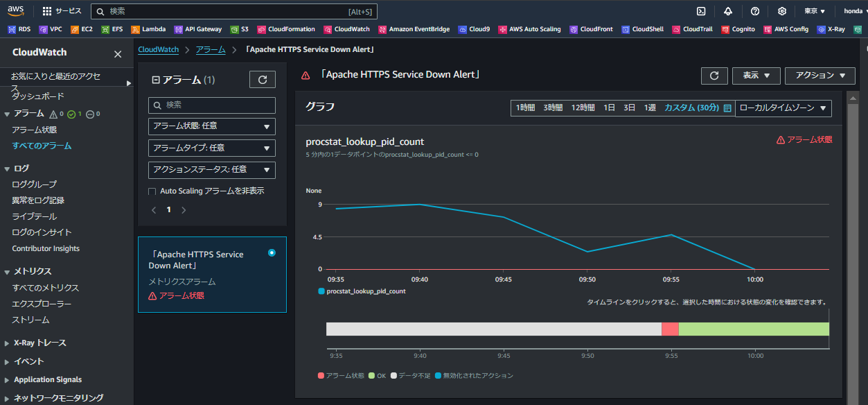868x405 pixels.
Task: Click the CloudWatch breadcrumb link
Action: coord(158,49)
